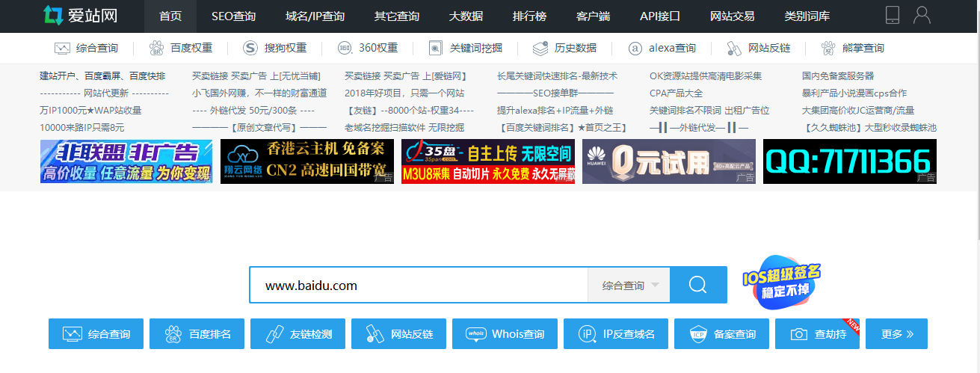This screenshot has width=980, height=373.
Task: Open the 其它查询 menu
Action: [396, 16]
